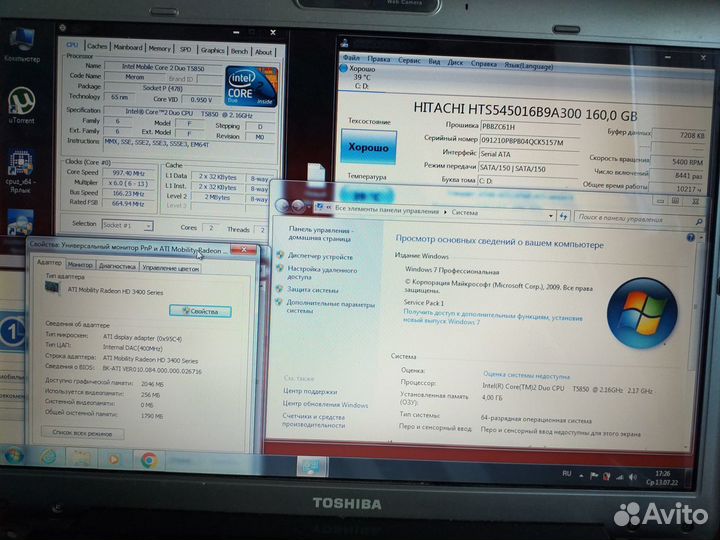The height and width of the screenshot is (540, 720).
Task: Open the uTorrent desktop shortcut
Action: [x=21, y=105]
